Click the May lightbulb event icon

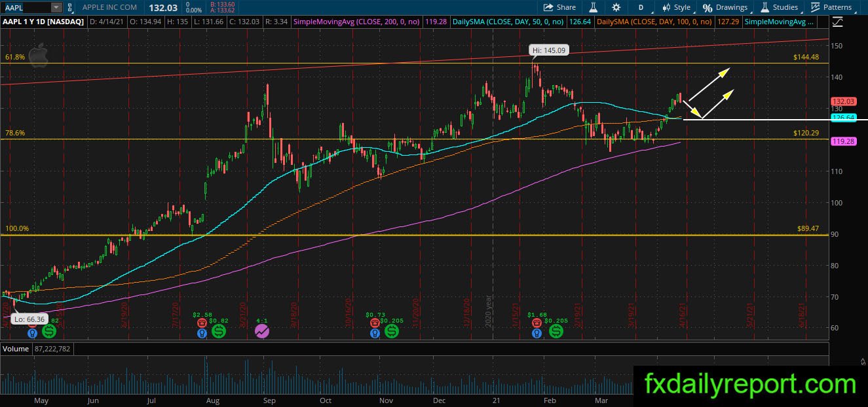pos(31,332)
